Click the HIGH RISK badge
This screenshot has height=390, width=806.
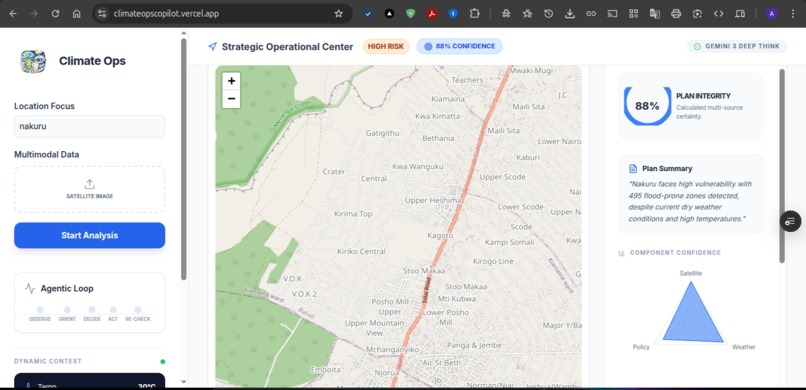coord(386,46)
